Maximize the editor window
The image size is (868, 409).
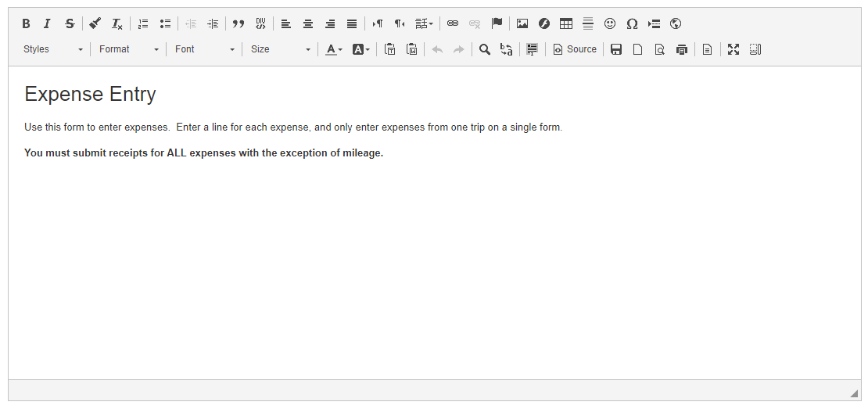[733, 49]
